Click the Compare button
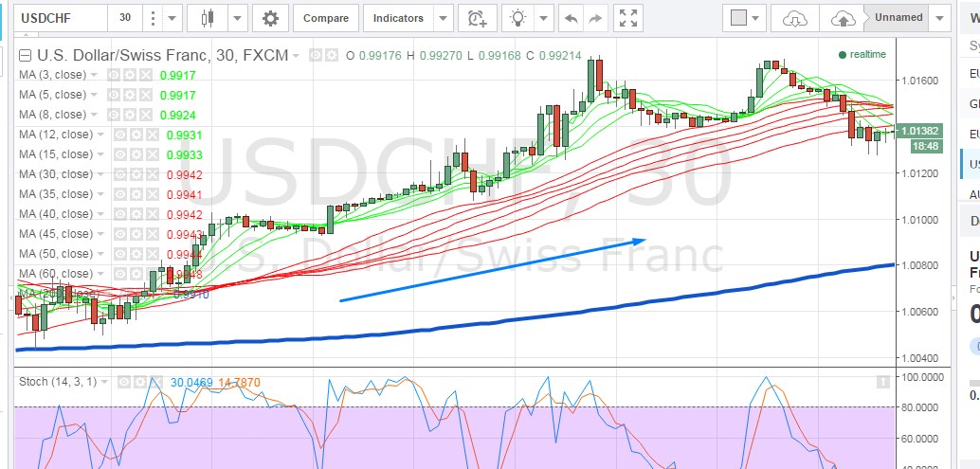 coord(326,18)
